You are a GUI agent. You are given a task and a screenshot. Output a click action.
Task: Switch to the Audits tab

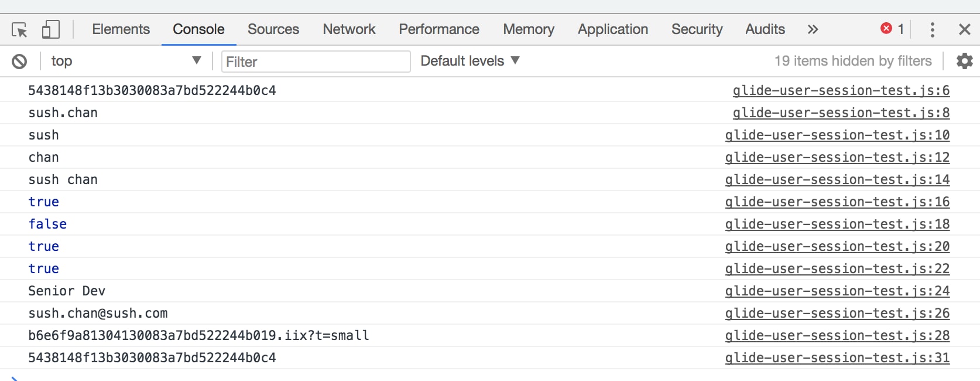[x=765, y=29]
